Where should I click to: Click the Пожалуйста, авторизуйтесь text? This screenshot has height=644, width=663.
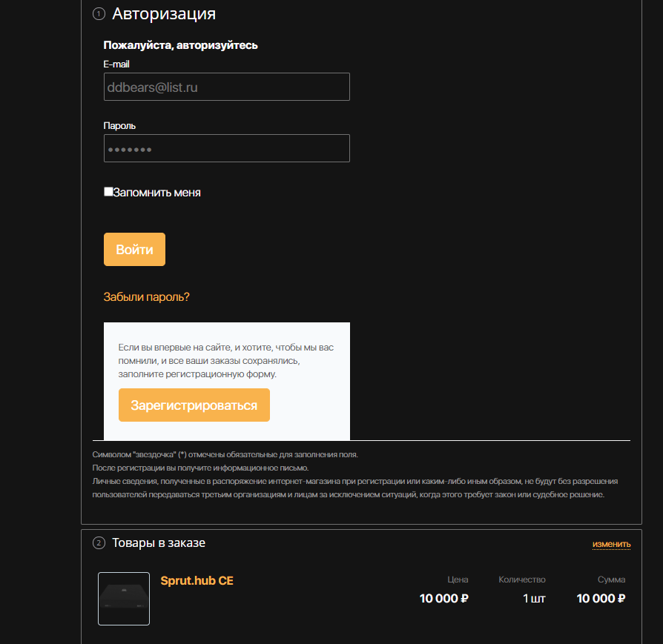tap(180, 45)
